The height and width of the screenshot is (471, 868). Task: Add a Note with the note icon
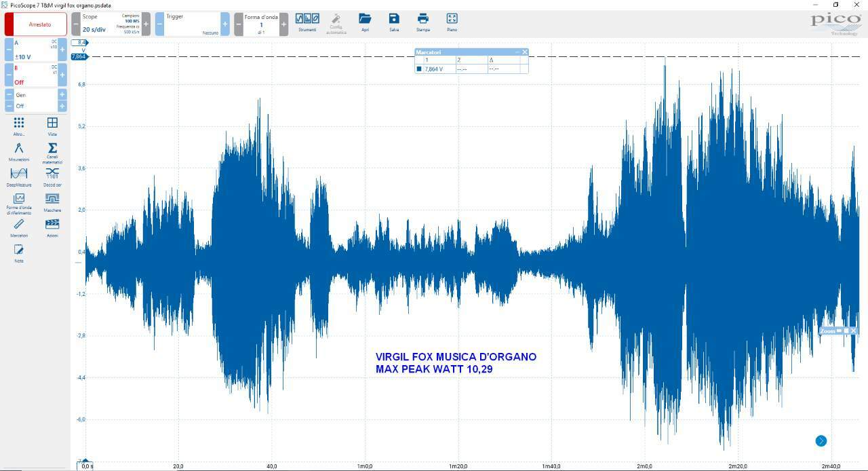[19, 253]
